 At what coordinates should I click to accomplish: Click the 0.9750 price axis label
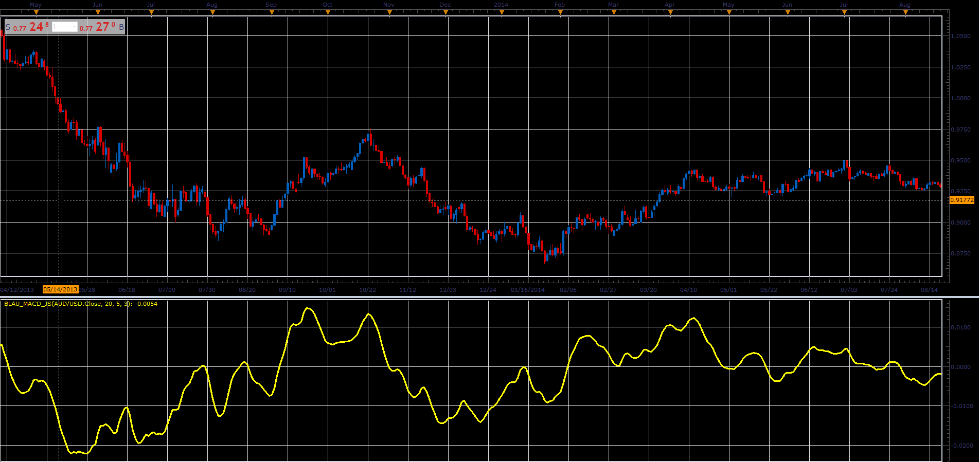961,130
